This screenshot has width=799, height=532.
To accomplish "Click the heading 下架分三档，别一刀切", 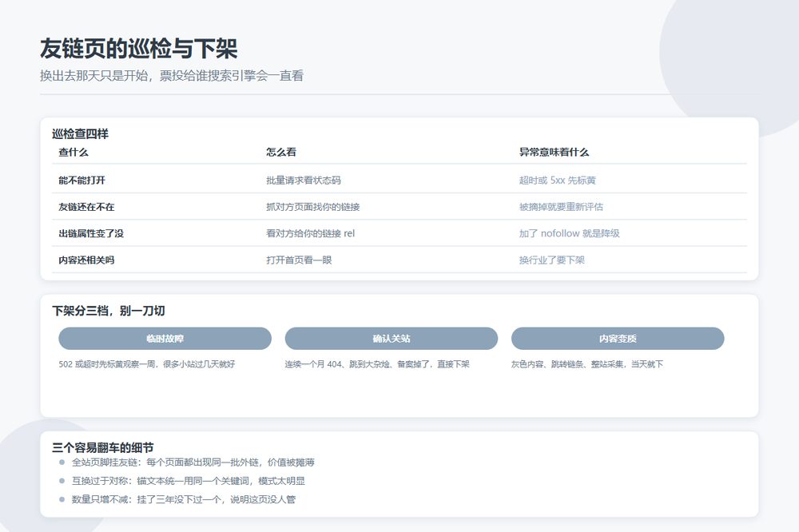I will point(109,310).
